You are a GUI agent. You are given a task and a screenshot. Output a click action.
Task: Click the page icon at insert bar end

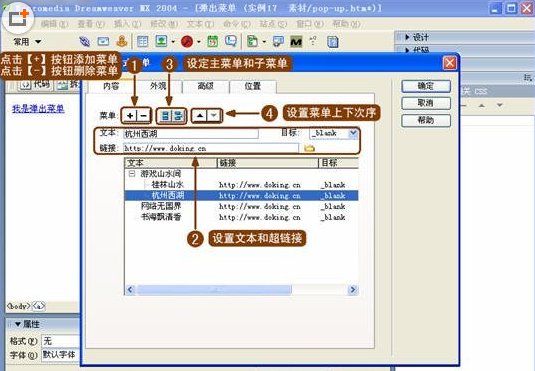tap(332, 42)
